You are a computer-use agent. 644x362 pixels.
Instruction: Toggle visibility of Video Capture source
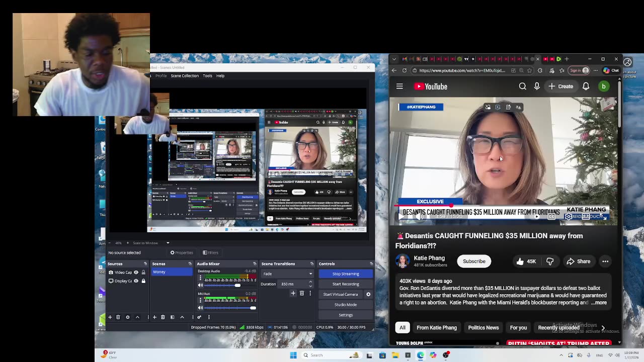[136, 273]
